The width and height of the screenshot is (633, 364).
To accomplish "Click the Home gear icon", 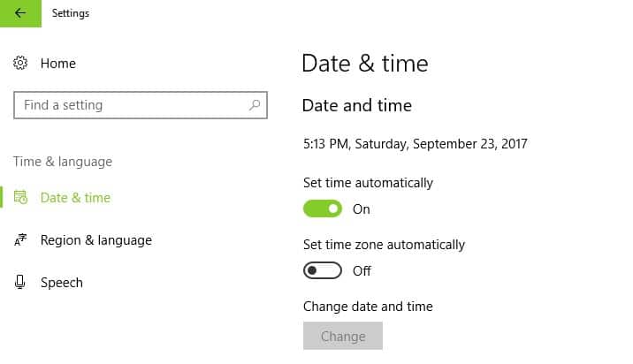I will pyautogui.click(x=20, y=64).
